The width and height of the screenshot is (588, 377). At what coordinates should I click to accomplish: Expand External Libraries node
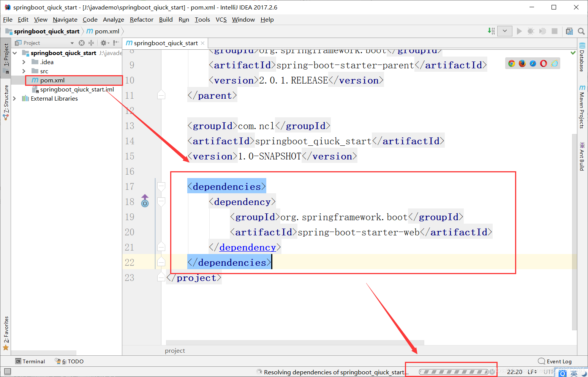pos(15,98)
